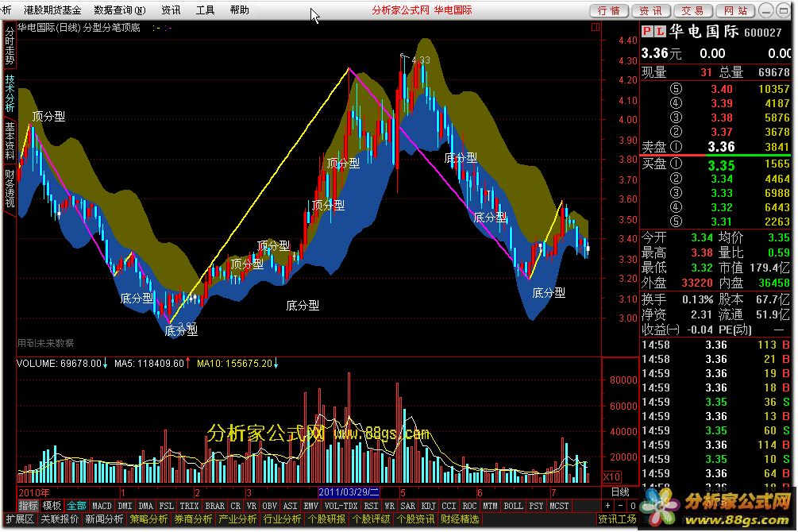Open the 策略分析 tab
The width and height of the screenshot is (798, 532).
click(x=148, y=519)
